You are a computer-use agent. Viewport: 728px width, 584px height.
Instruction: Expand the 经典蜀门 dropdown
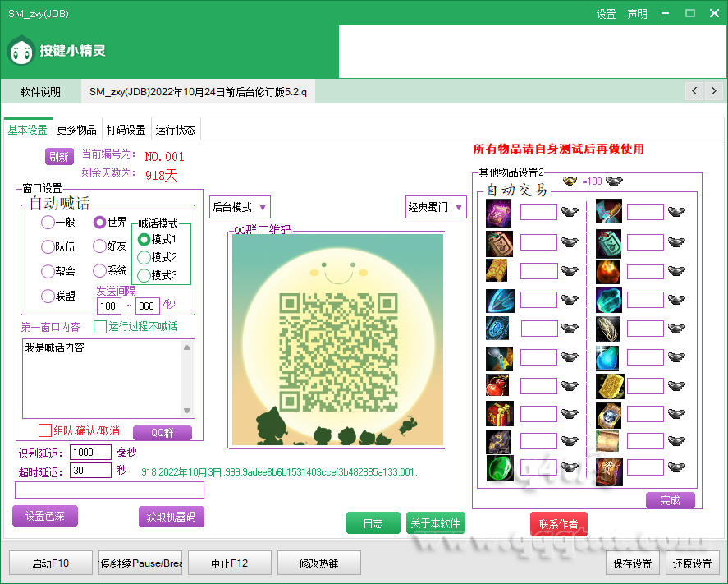tap(436, 207)
